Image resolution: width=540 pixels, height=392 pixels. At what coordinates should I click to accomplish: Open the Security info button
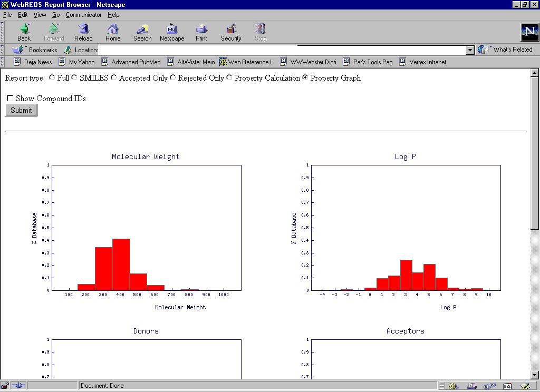[231, 32]
